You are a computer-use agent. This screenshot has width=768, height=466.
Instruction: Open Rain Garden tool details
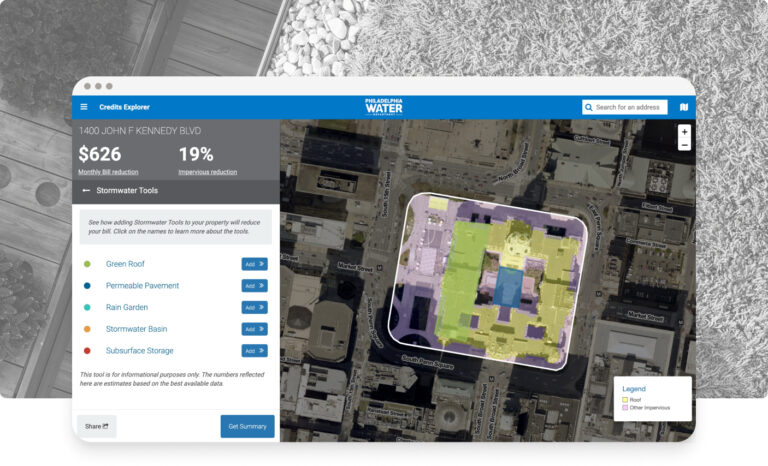pos(126,307)
